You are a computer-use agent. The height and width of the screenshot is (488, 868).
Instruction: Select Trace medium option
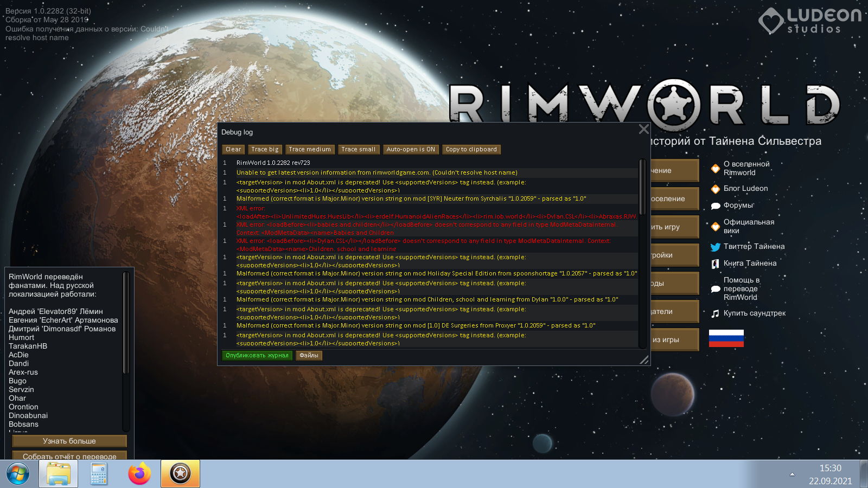[x=310, y=149]
